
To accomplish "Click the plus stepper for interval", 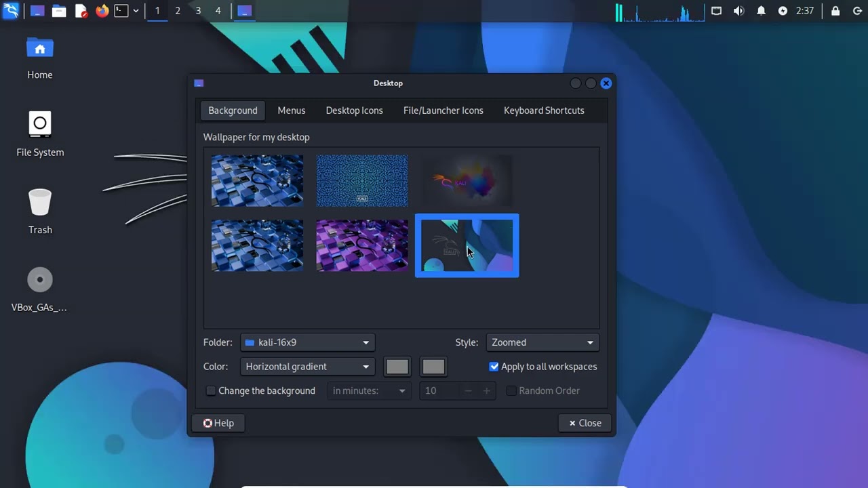I will pos(486,391).
